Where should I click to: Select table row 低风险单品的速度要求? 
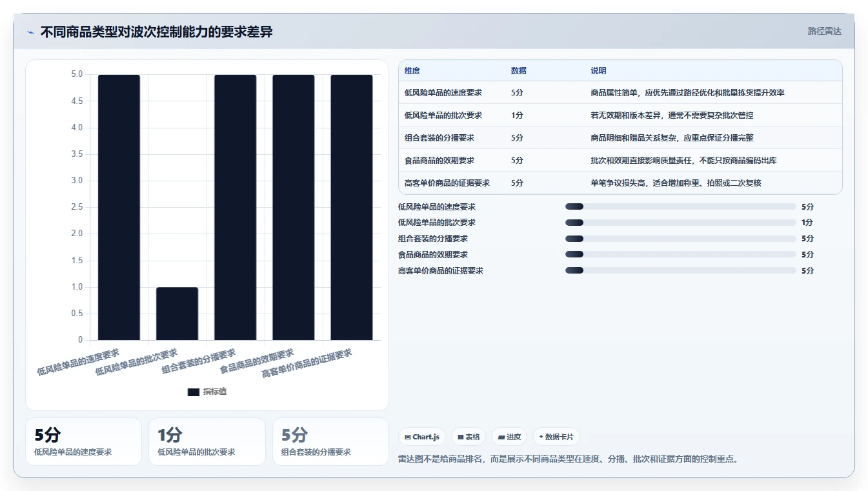(620, 93)
